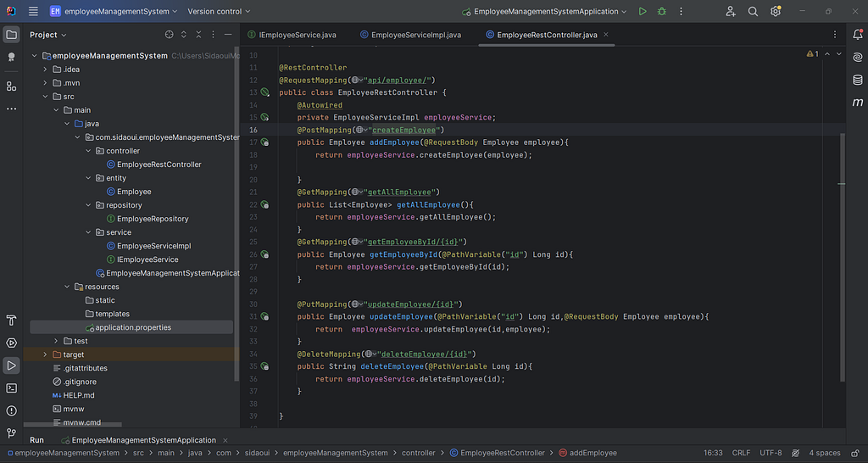Switch to IEmployeeService.java tab
This screenshot has width=868, height=463.
click(x=292, y=34)
